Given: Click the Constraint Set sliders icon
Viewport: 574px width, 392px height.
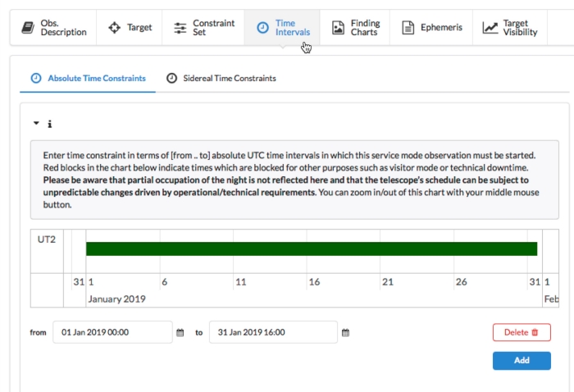Looking at the screenshot, I should (180, 28).
